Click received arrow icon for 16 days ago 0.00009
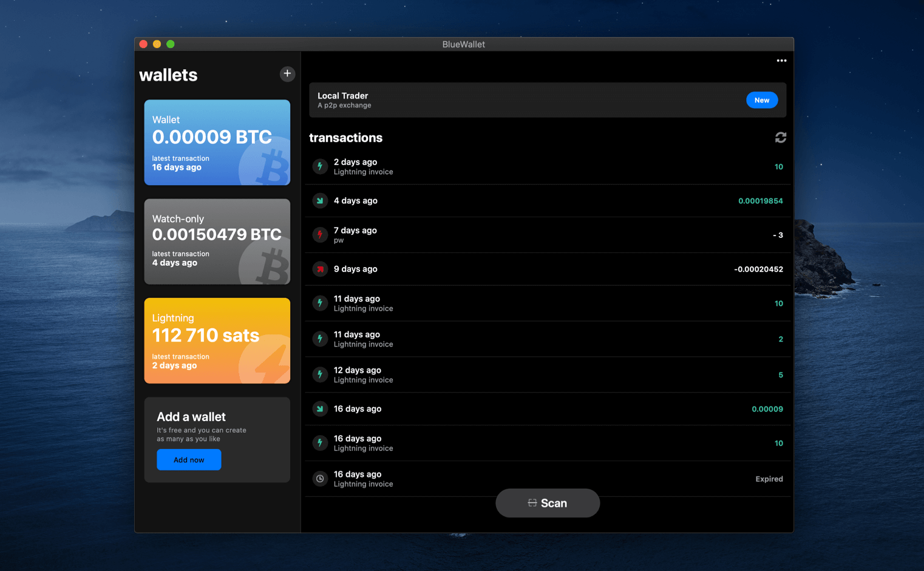Image resolution: width=924 pixels, height=571 pixels. coord(320,409)
